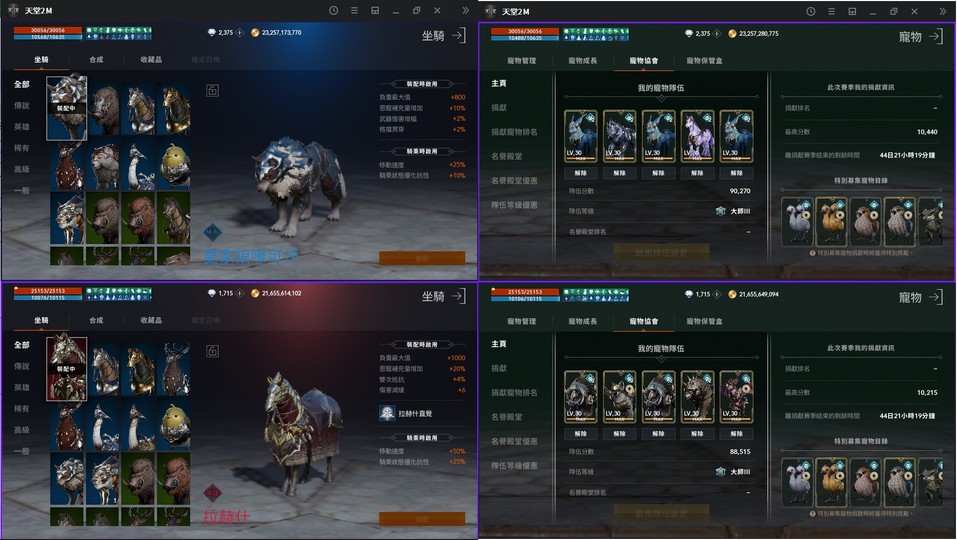Click the red 25153/25153 HP bar in the 拉赫什 window
This screenshot has width=957, height=540.
(48, 291)
